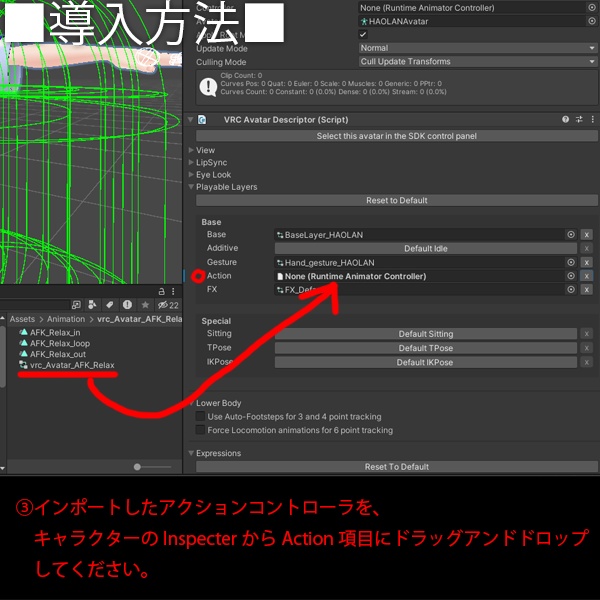600x600 pixels.
Task: Expand the LipSync section
Action: point(191,162)
